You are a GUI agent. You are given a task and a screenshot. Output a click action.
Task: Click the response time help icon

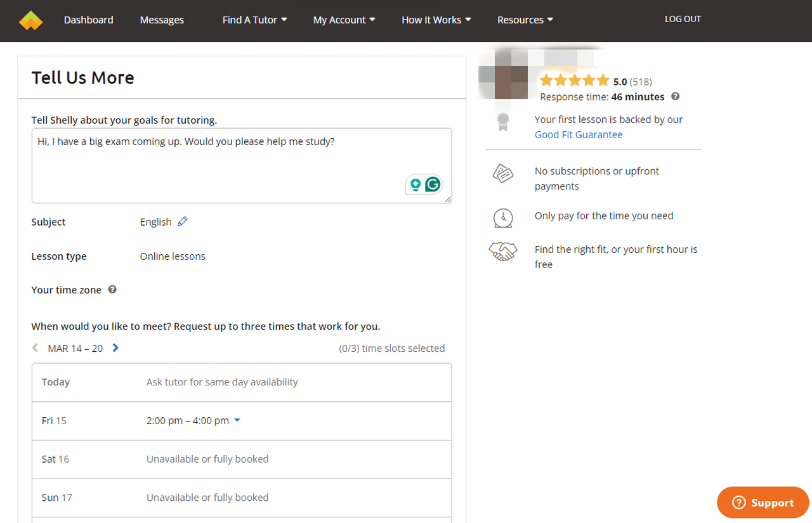[676, 97]
